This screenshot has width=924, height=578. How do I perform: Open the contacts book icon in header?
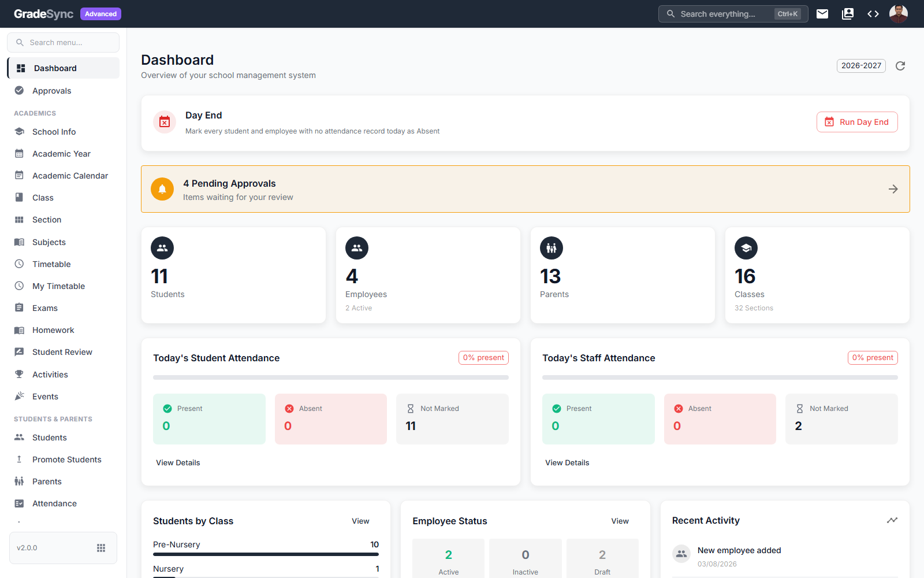click(x=848, y=14)
